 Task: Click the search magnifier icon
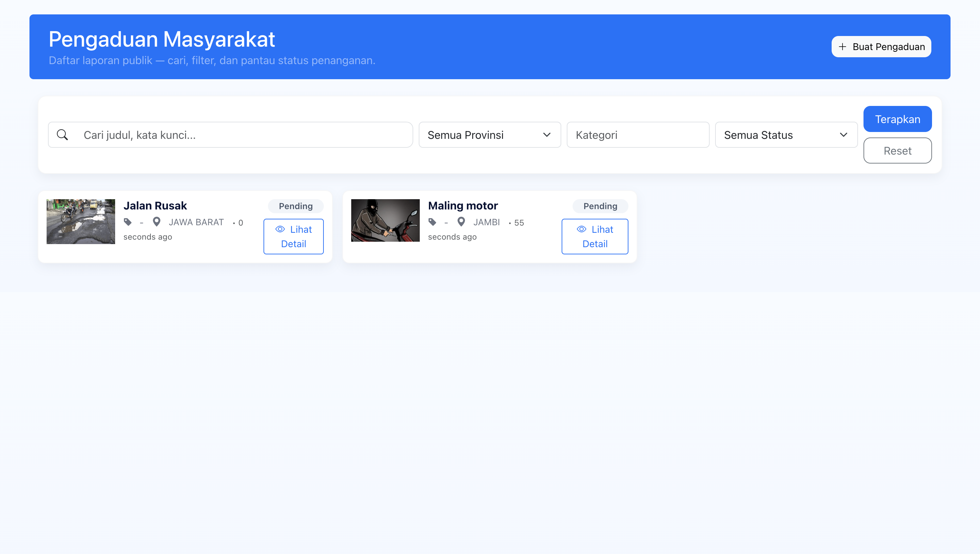[62, 135]
